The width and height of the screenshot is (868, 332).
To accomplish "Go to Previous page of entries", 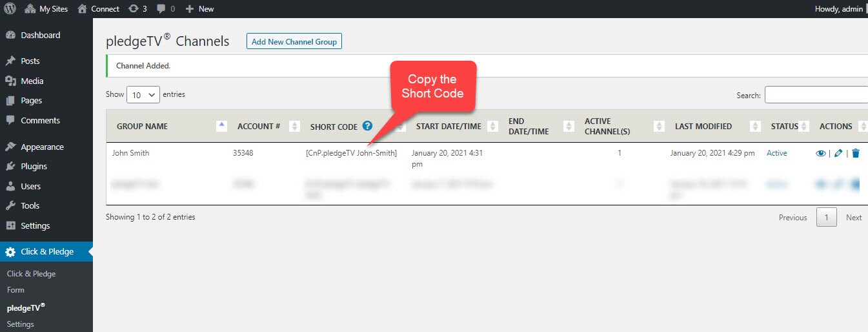I will click(792, 218).
